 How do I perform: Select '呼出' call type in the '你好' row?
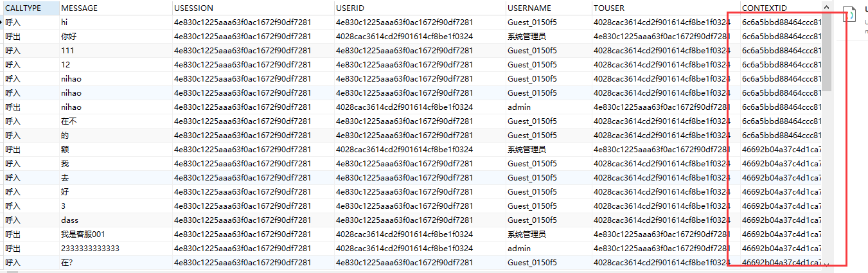(13, 36)
